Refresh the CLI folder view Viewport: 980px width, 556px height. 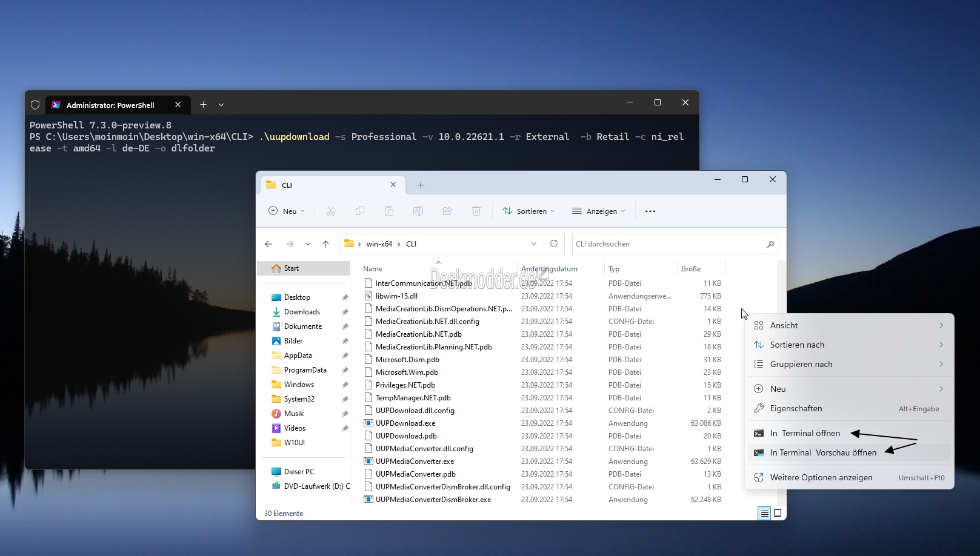tap(553, 243)
